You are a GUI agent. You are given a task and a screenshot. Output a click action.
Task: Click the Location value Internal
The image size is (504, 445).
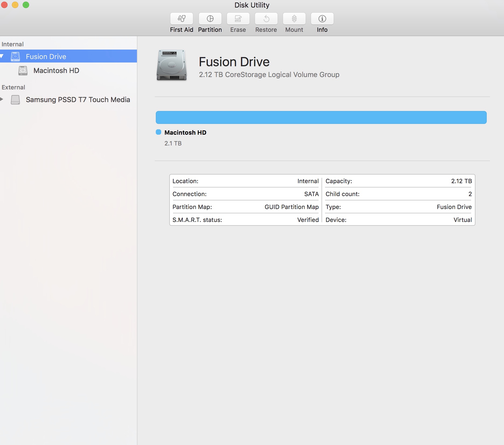[x=308, y=181]
